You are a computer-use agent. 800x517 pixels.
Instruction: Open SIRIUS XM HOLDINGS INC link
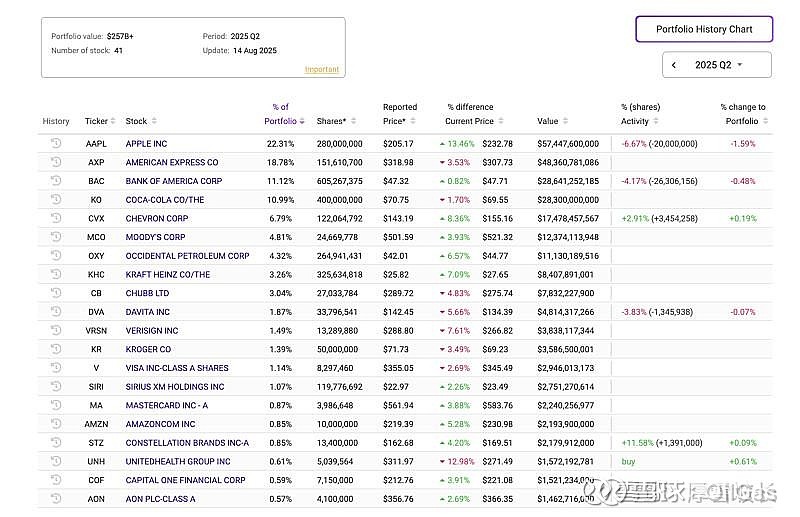point(175,387)
